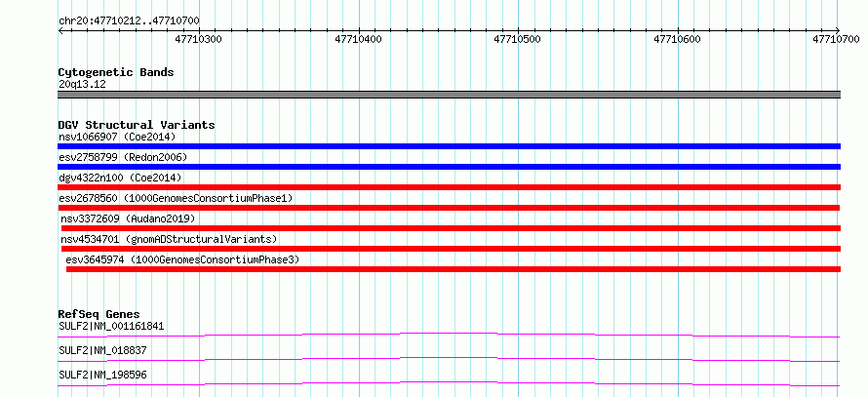Image resolution: width=868 pixels, height=397 pixels.
Task: Select transcript label SULF2|NM_018837
Action: (x=102, y=350)
